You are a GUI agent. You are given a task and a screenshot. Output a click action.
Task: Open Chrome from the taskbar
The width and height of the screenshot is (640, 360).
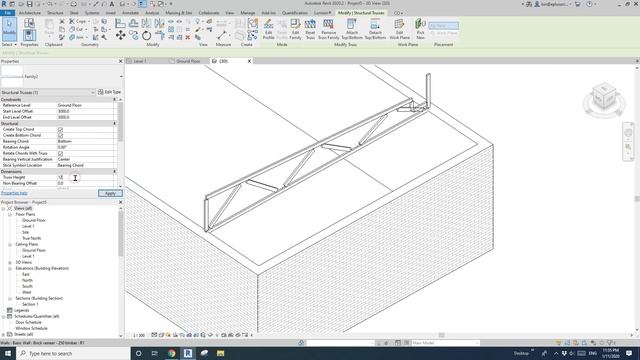(x=171, y=353)
